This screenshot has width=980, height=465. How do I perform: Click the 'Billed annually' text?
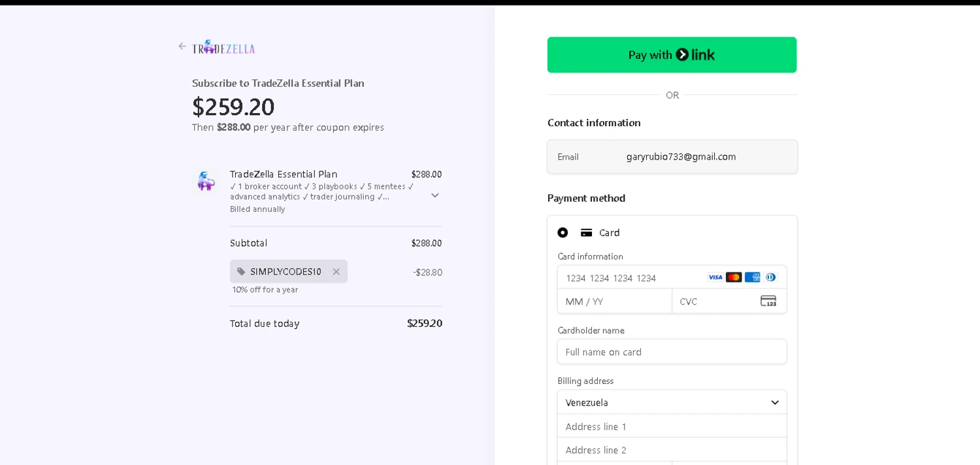tap(257, 209)
